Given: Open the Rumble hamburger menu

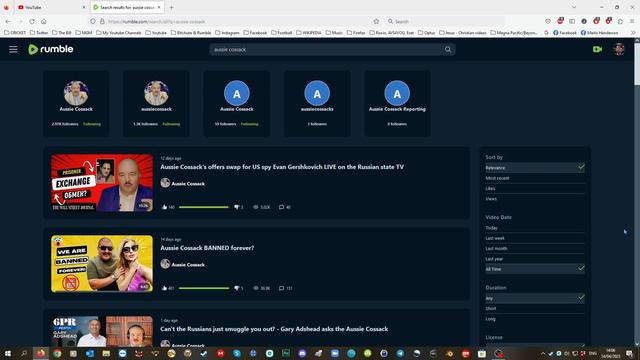Looking at the screenshot, I should [x=13, y=49].
